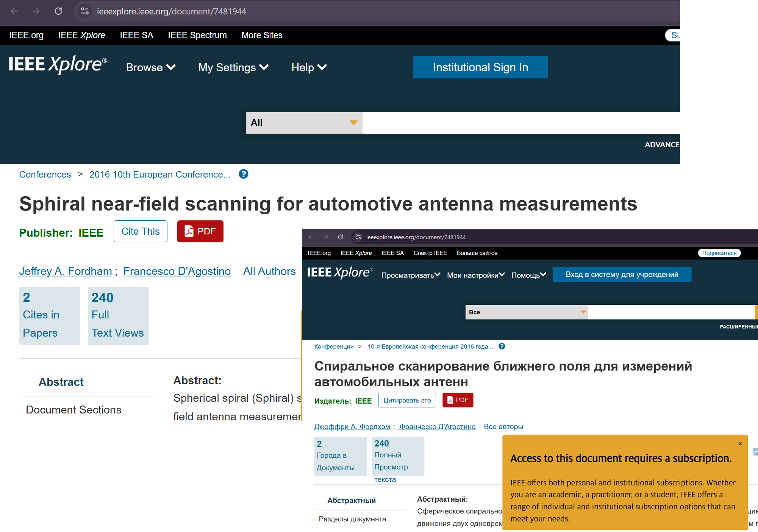
Task: Click the Cite This button
Action: click(x=141, y=231)
